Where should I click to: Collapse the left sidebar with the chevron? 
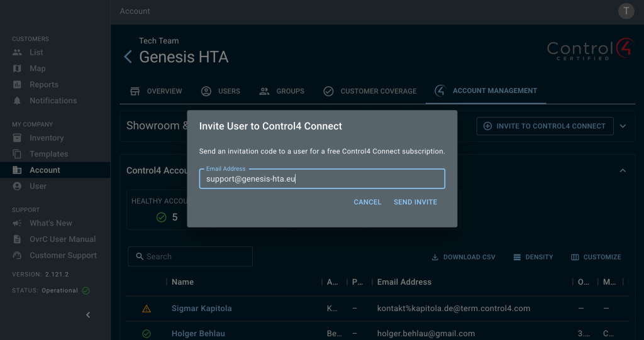(x=88, y=315)
